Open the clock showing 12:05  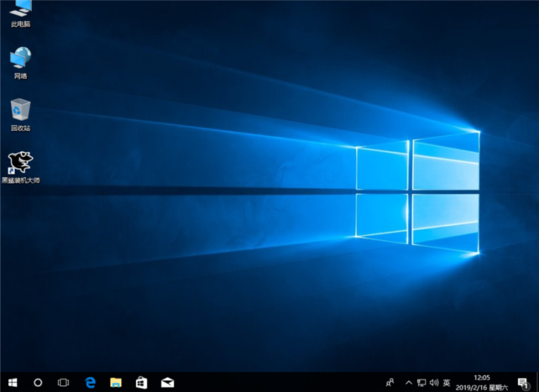click(482, 382)
